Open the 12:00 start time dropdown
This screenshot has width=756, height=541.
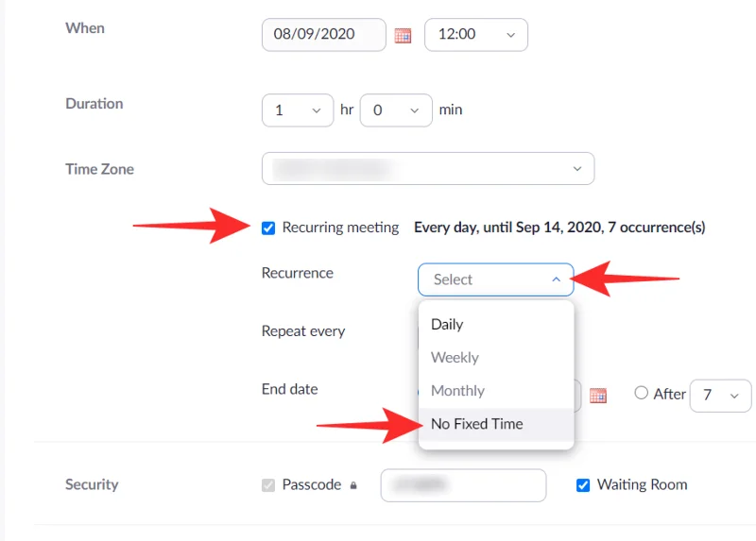tap(476, 34)
